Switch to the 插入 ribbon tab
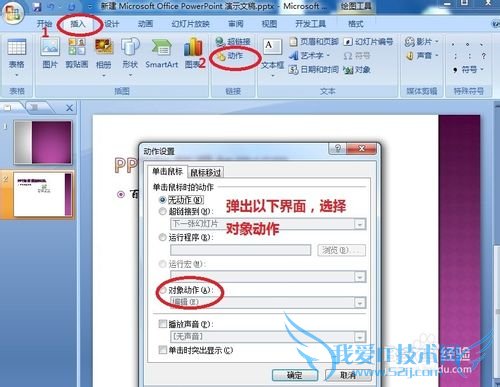This screenshot has height=387, width=500. point(78,24)
